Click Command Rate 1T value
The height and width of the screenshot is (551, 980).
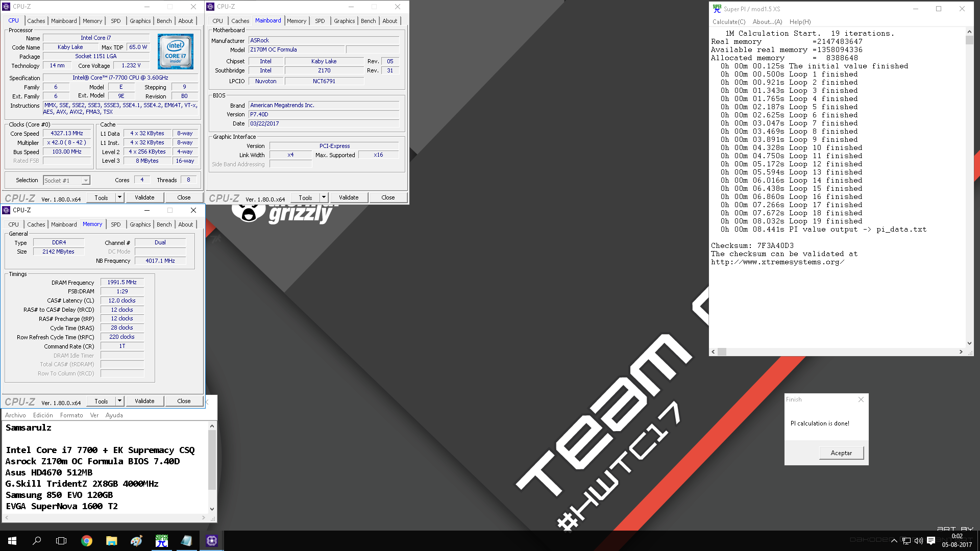tap(122, 346)
